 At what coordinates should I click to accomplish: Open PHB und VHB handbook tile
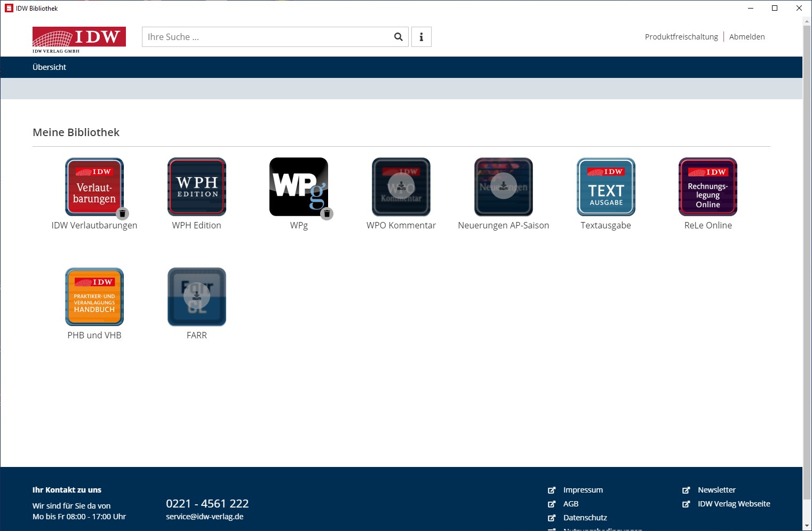(94, 297)
